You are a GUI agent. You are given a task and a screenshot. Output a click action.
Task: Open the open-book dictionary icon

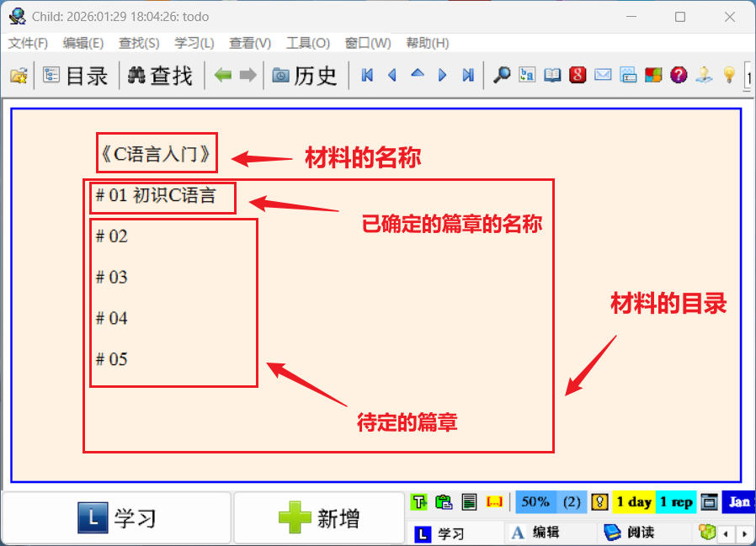point(552,75)
